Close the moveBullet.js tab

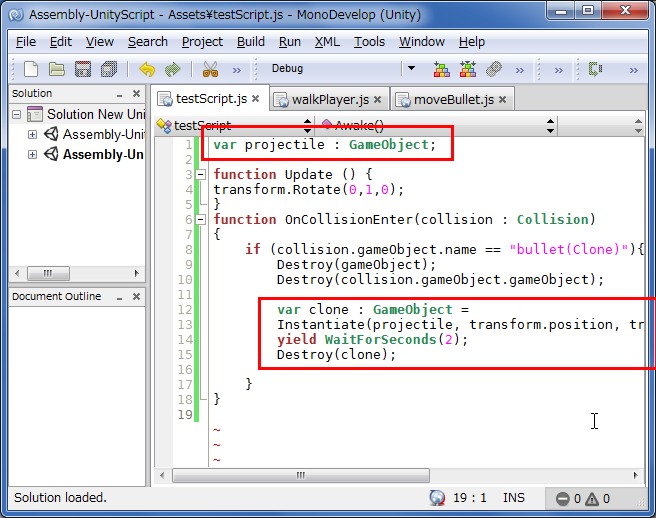(503, 99)
